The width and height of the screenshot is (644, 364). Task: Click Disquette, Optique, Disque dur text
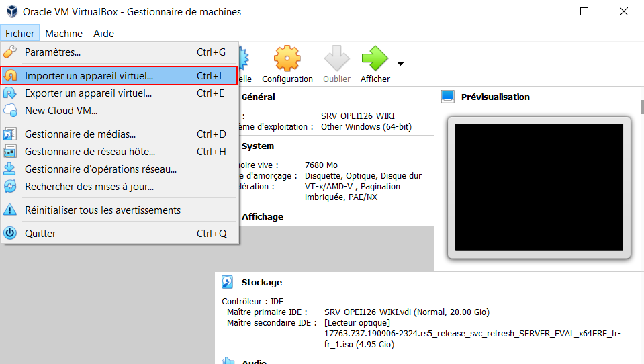(x=363, y=175)
